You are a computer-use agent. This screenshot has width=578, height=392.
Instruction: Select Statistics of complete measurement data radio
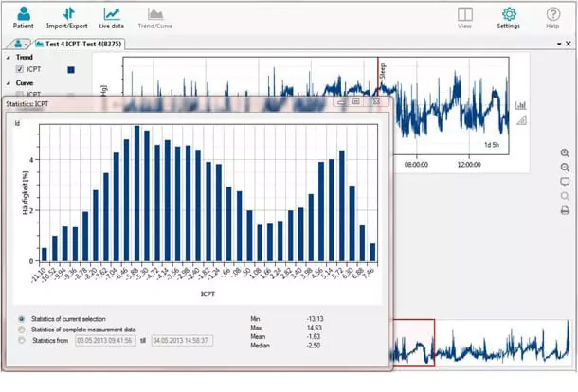coord(22,330)
